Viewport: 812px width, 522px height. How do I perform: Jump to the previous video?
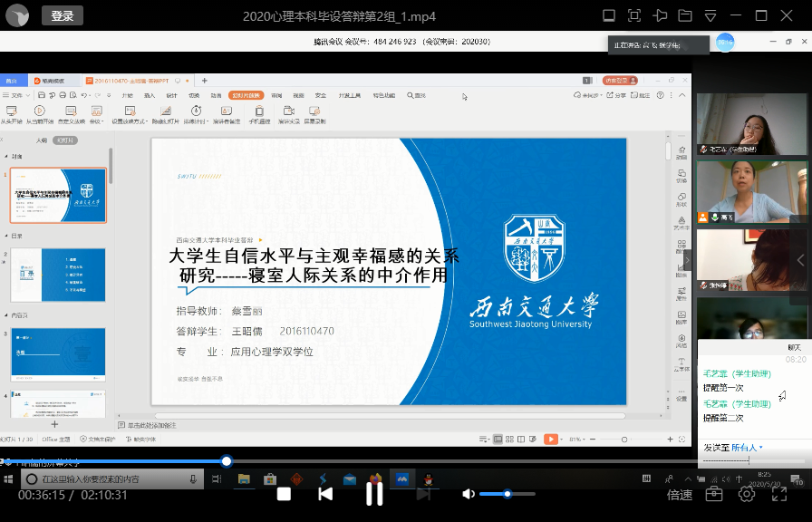pyautogui.click(x=325, y=494)
